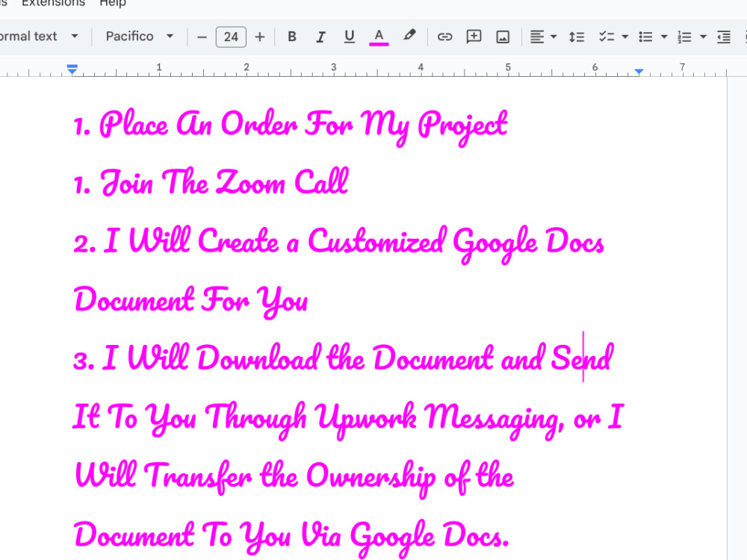This screenshot has width=747, height=560.
Task: Click the text 'I Will Download the Document'
Action: 298,358
